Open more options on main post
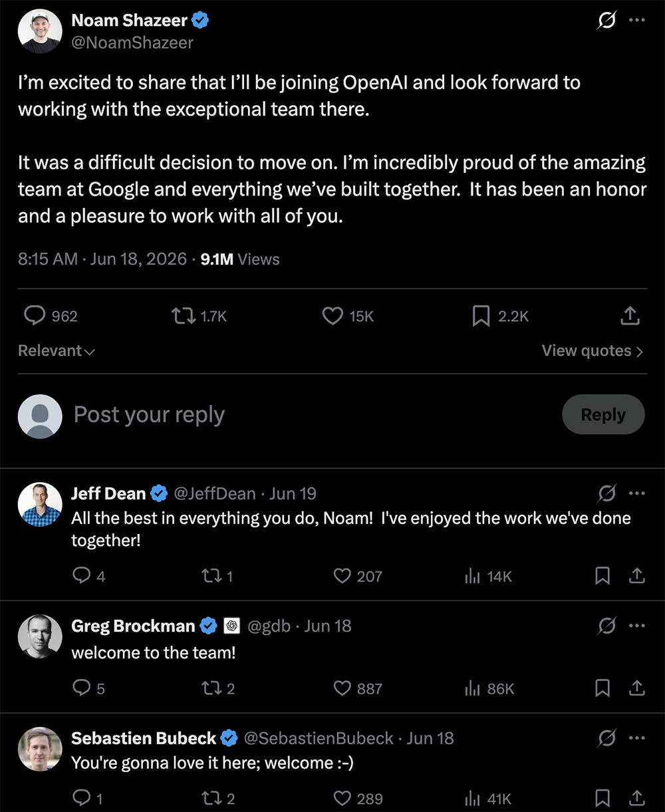The width and height of the screenshot is (665, 812). pyautogui.click(x=637, y=21)
